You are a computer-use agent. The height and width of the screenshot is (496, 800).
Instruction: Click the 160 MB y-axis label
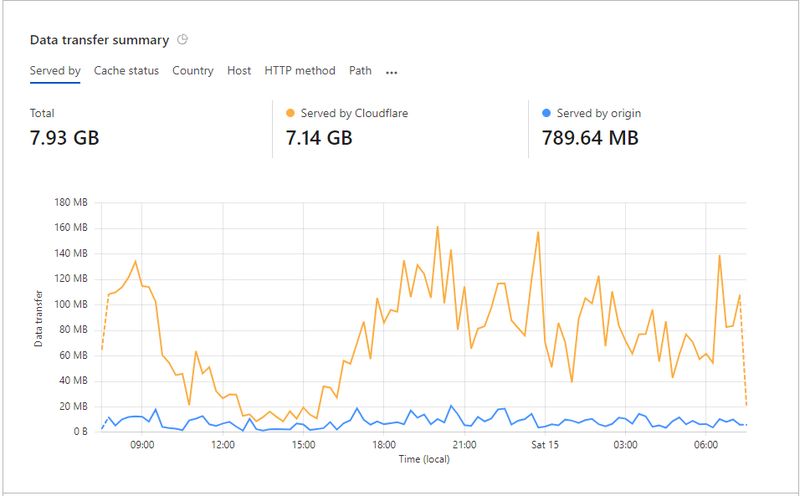71,228
